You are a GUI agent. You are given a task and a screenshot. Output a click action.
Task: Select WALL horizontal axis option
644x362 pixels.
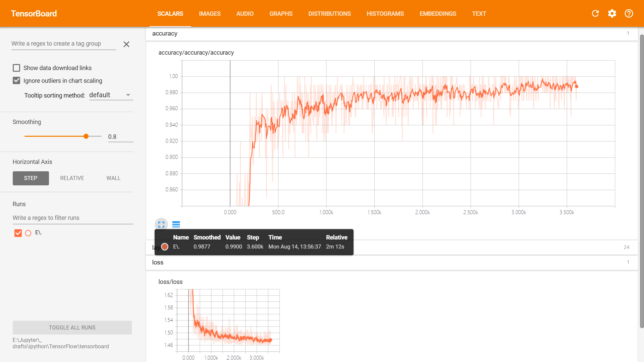click(x=113, y=178)
